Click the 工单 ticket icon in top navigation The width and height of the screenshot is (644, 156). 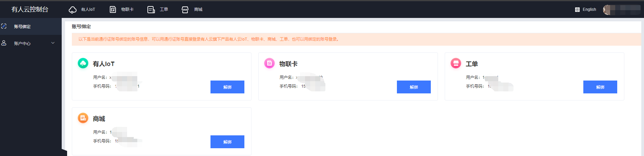[151, 10]
